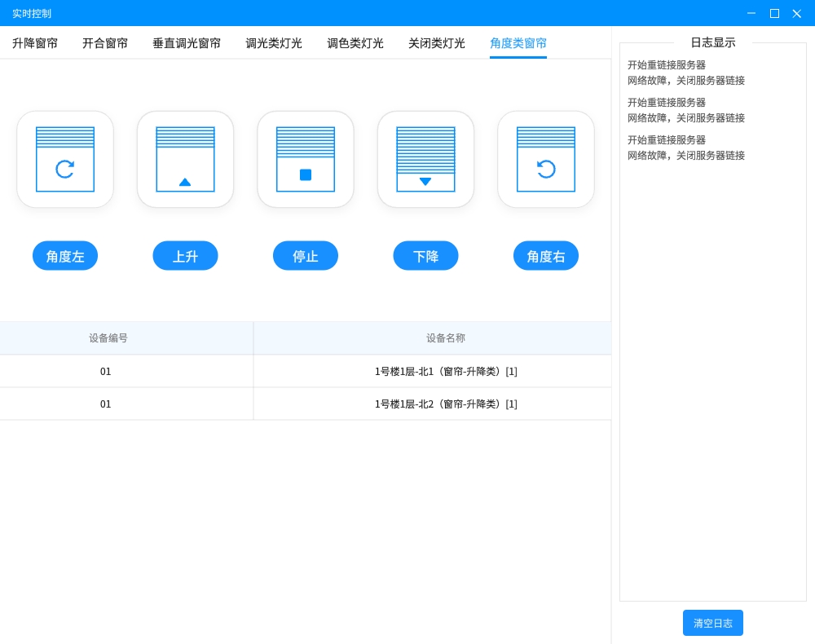Go to the 垂直调光窗帘 tab

[x=187, y=43]
